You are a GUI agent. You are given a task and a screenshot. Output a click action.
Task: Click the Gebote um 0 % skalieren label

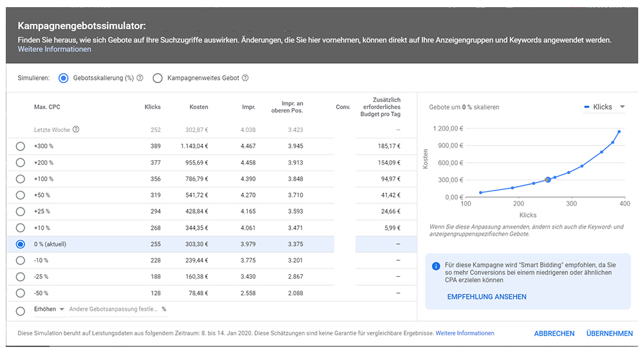pyautogui.click(x=464, y=107)
